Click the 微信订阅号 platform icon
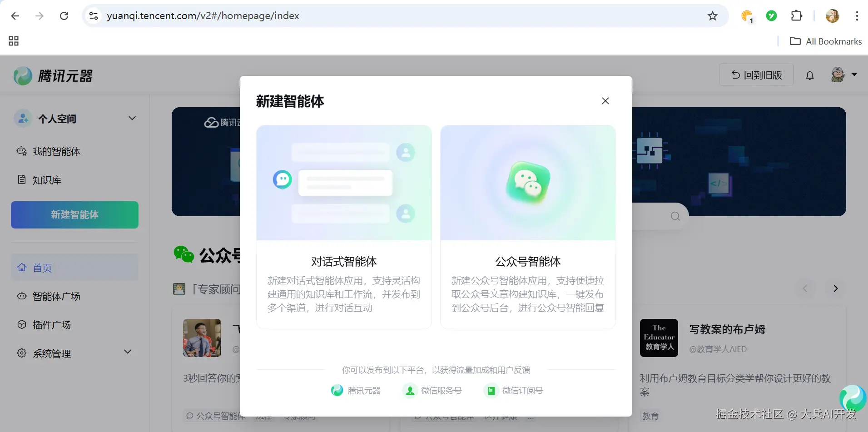 coord(491,390)
